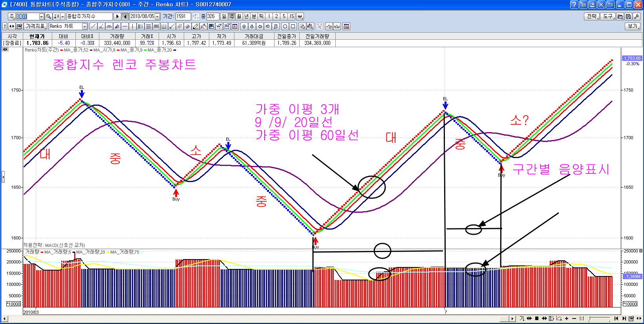Click the magnifier search icon beside code field

pyautogui.click(x=49, y=17)
